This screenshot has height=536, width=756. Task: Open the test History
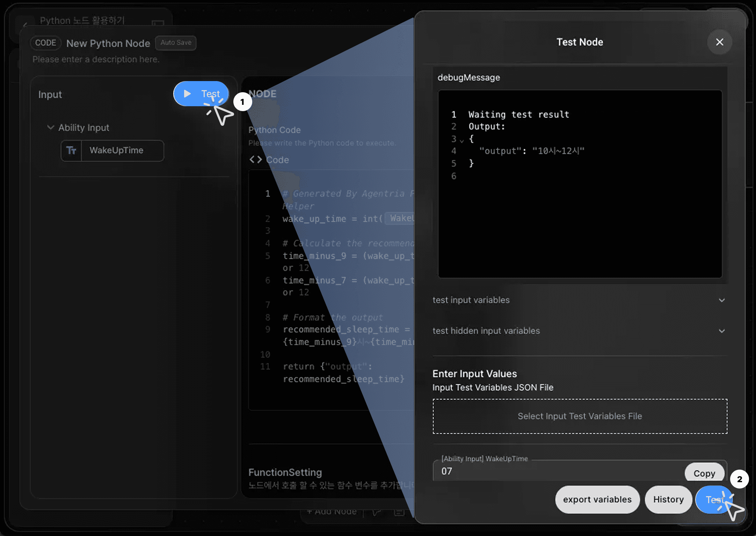click(668, 499)
